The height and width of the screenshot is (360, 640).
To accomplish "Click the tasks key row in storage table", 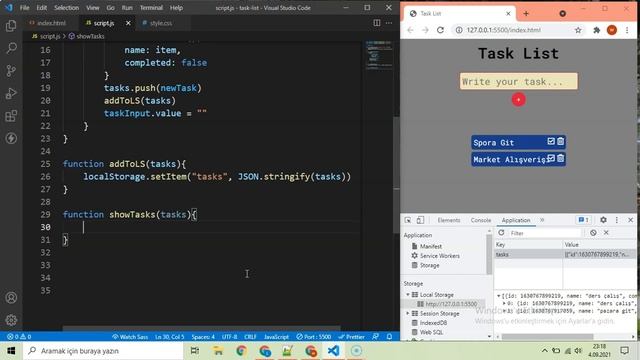I will (565, 254).
